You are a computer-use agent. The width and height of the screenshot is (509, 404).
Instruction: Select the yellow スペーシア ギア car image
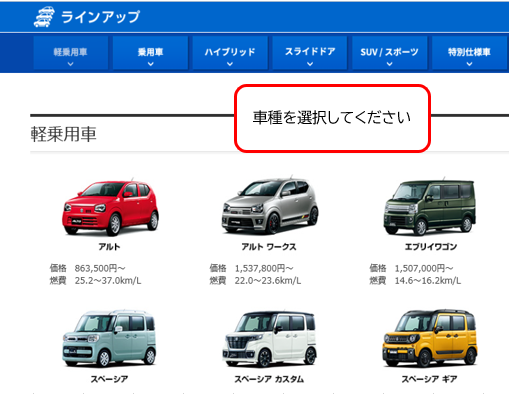click(x=430, y=338)
